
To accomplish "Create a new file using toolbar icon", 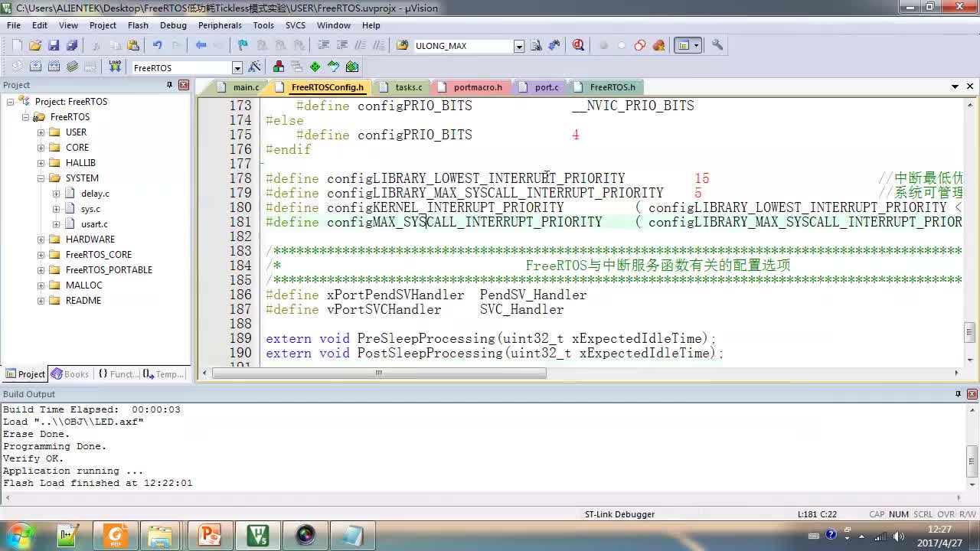I will pyautogui.click(x=17, y=45).
